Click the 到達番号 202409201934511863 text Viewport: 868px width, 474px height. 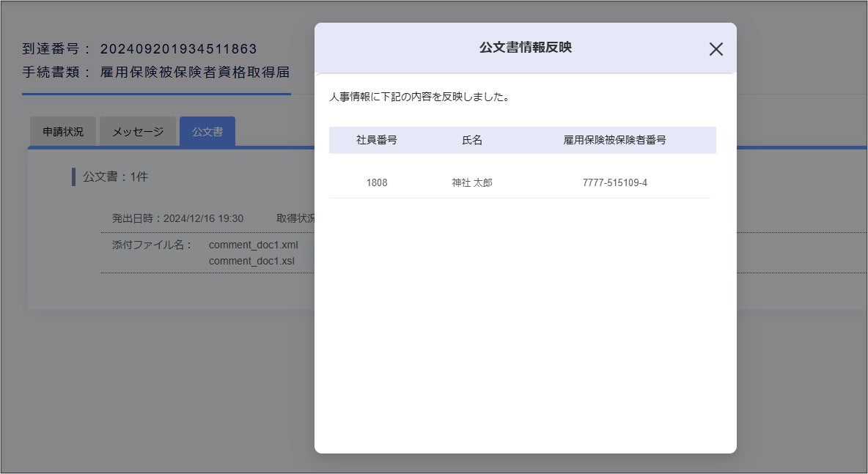coord(139,48)
